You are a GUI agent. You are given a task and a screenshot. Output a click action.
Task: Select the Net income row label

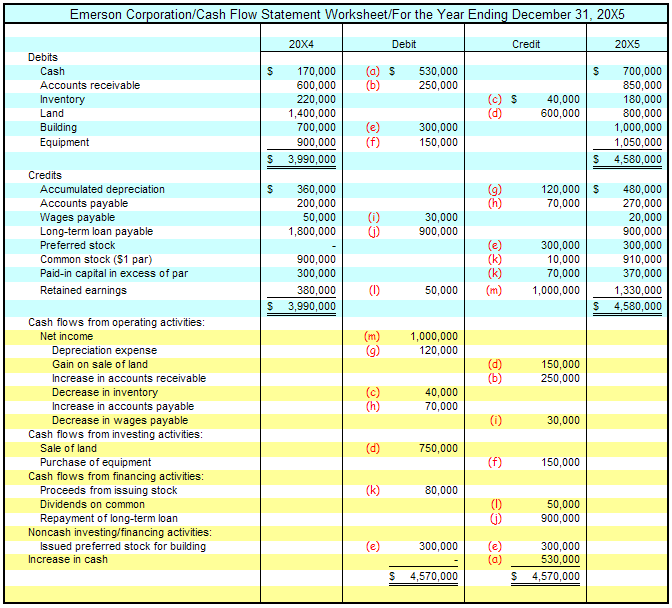(66, 336)
